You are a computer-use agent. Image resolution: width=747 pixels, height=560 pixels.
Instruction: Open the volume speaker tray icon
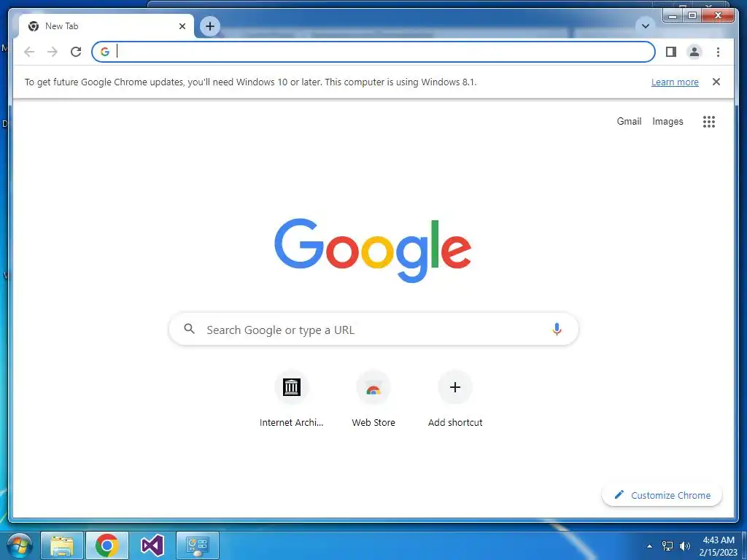pos(684,546)
